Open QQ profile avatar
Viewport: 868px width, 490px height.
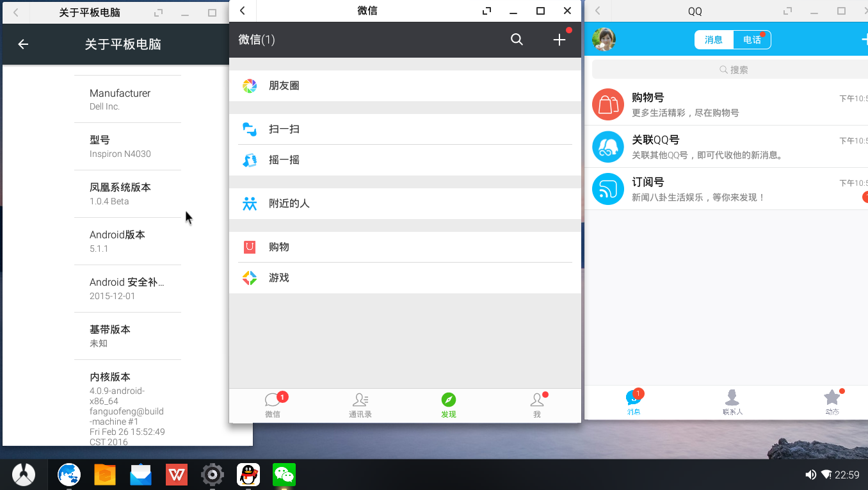click(604, 40)
